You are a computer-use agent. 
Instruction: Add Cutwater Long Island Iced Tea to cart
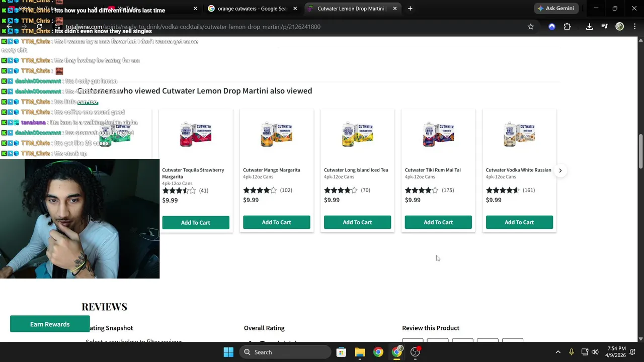pyautogui.click(x=357, y=222)
